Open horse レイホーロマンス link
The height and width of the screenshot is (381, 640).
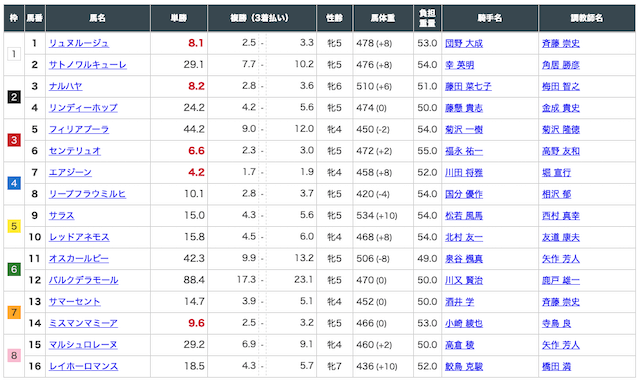pos(83,366)
